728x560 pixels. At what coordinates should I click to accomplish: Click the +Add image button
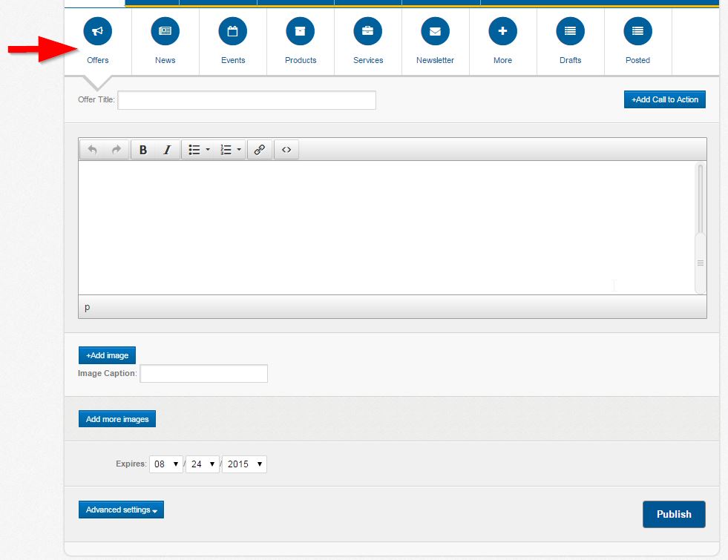coord(108,355)
